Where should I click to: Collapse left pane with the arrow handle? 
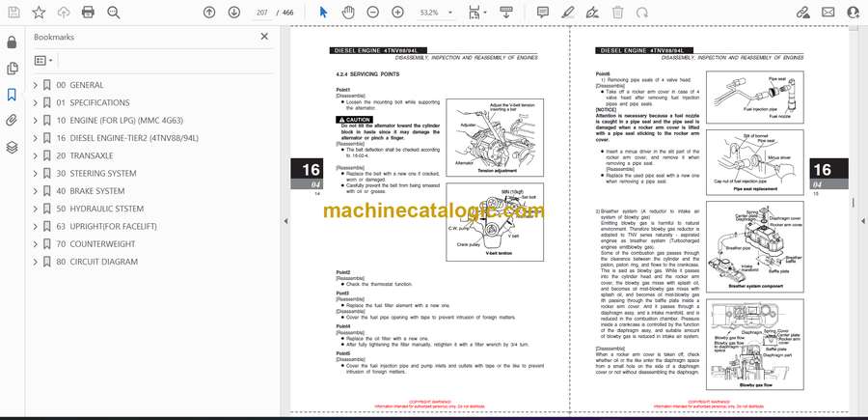click(285, 221)
